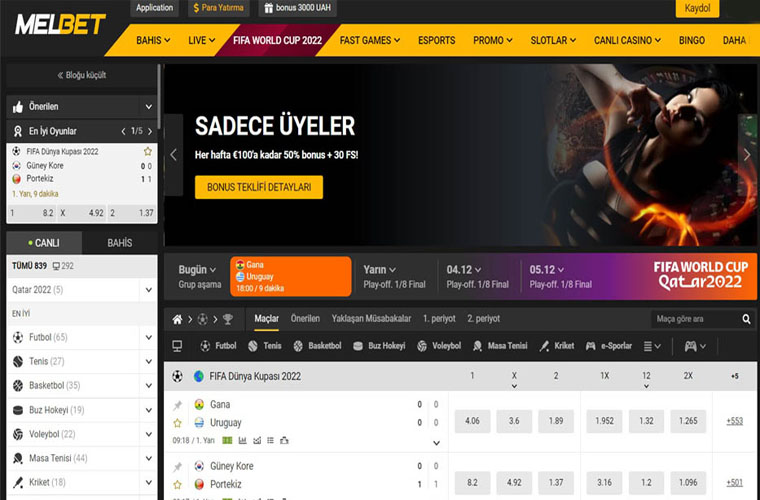This screenshot has height=500, width=760.
Task: Open the Önerilen matches tab
Action: coord(305,319)
